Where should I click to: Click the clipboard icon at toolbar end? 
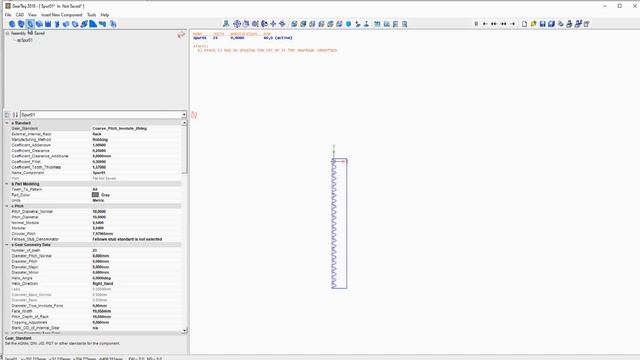pyautogui.click(x=587, y=24)
